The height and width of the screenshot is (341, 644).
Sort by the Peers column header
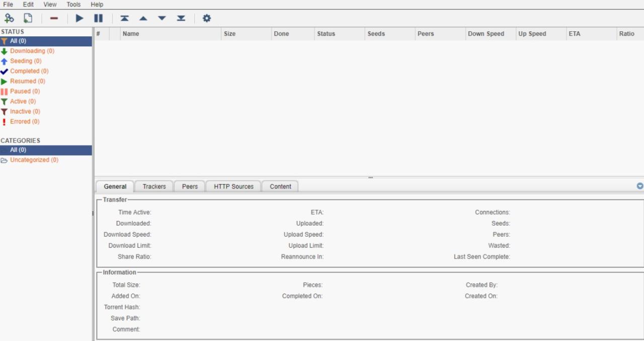click(x=440, y=34)
